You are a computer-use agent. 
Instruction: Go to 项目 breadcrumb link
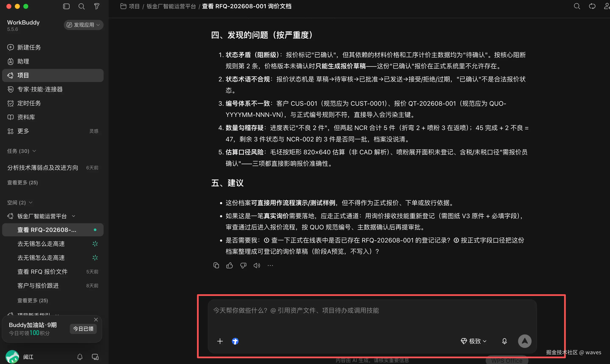(x=134, y=6)
